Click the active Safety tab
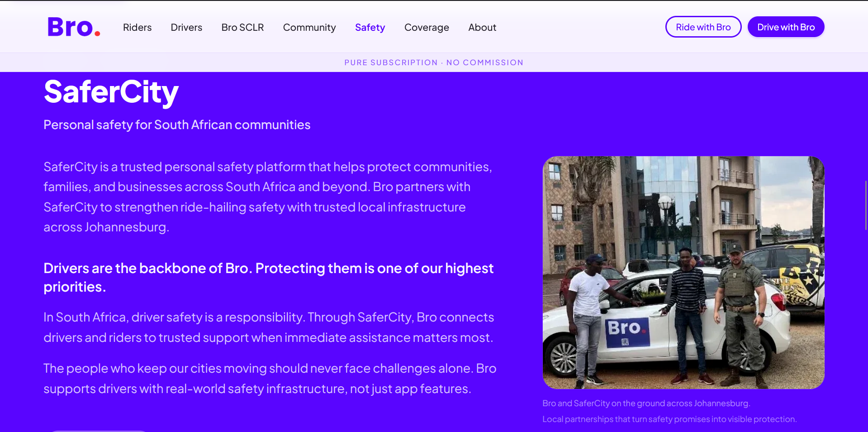Image resolution: width=868 pixels, height=432 pixels. 370,28
